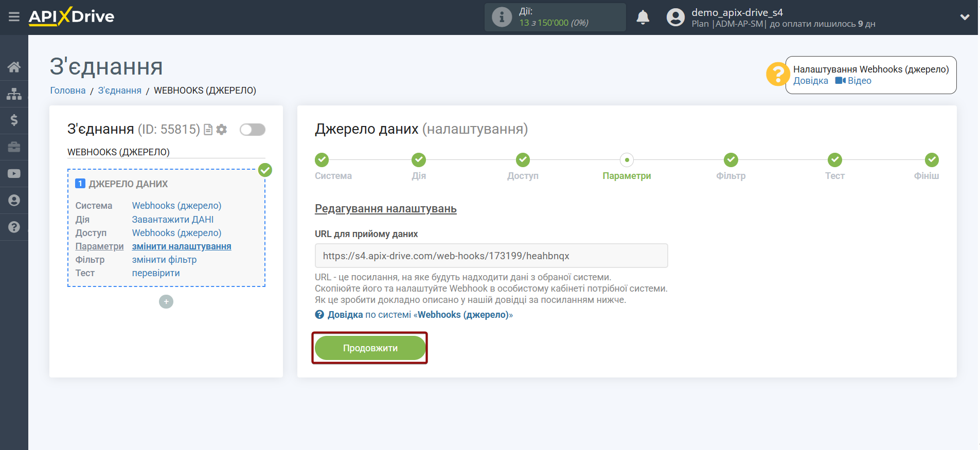Open the Головна breadcrumb link
The width and height of the screenshot is (980, 450).
(68, 91)
